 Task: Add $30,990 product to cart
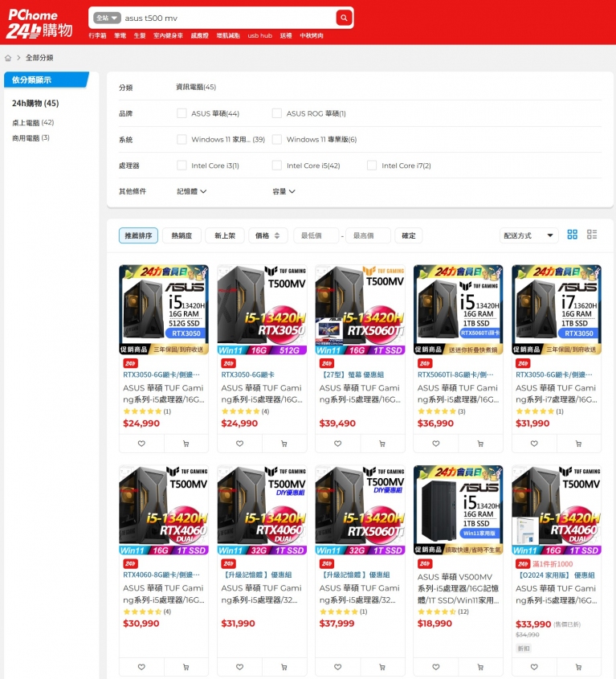(186, 667)
